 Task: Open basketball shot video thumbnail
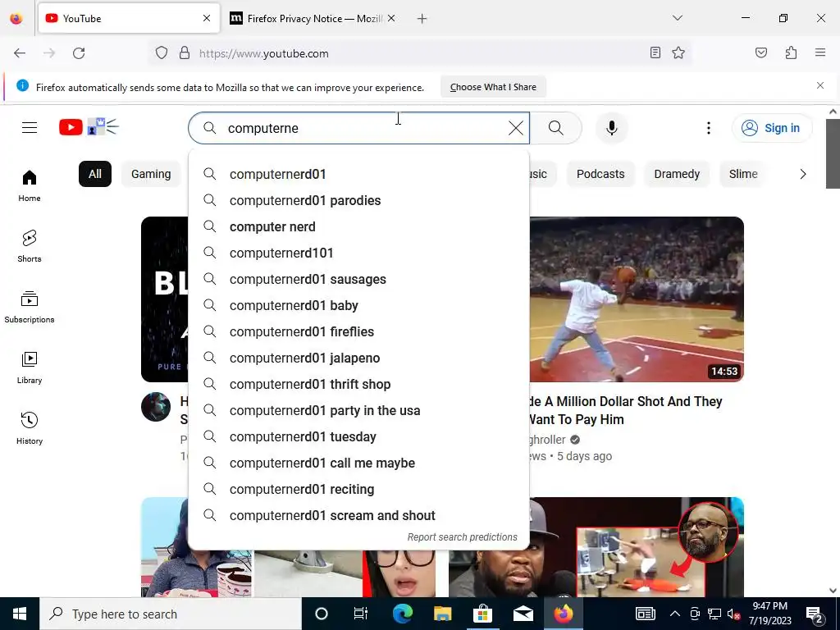(637, 299)
